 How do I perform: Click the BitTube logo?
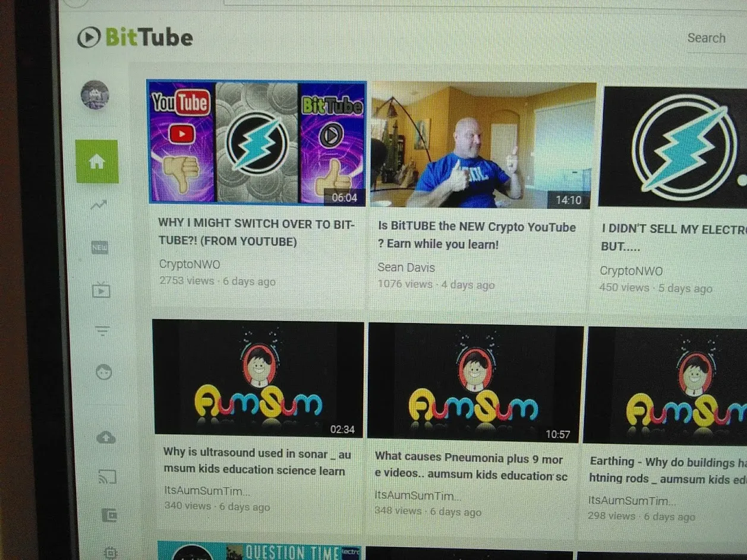click(x=135, y=37)
